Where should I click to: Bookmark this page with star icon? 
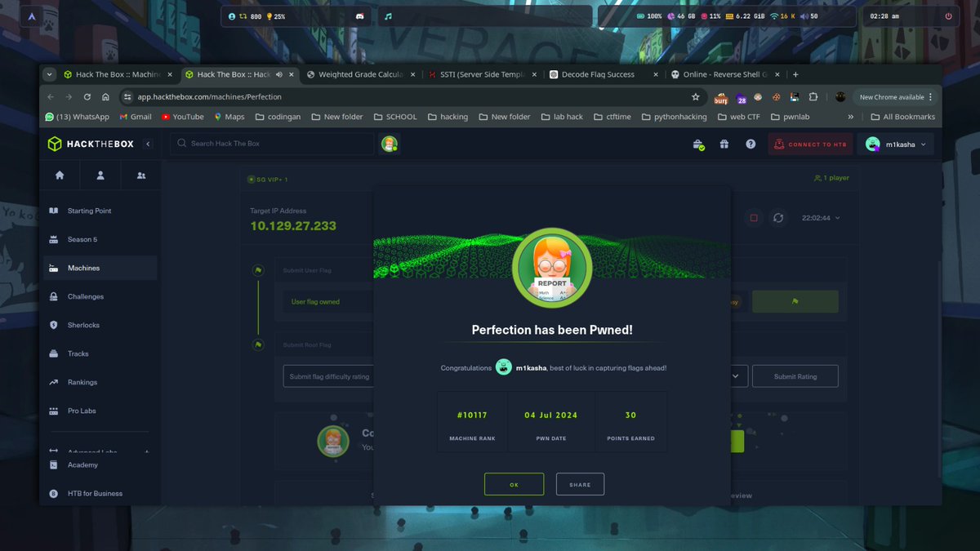[696, 96]
